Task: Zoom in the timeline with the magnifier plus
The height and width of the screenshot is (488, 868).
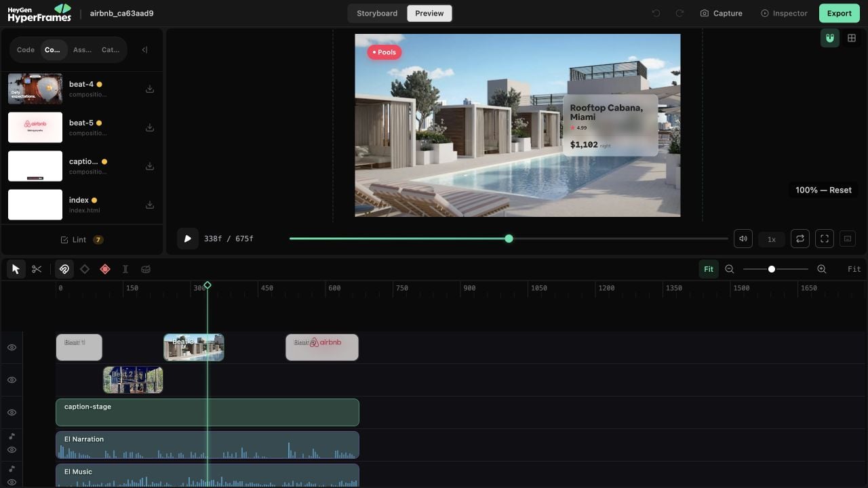Action: pos(822,269)
